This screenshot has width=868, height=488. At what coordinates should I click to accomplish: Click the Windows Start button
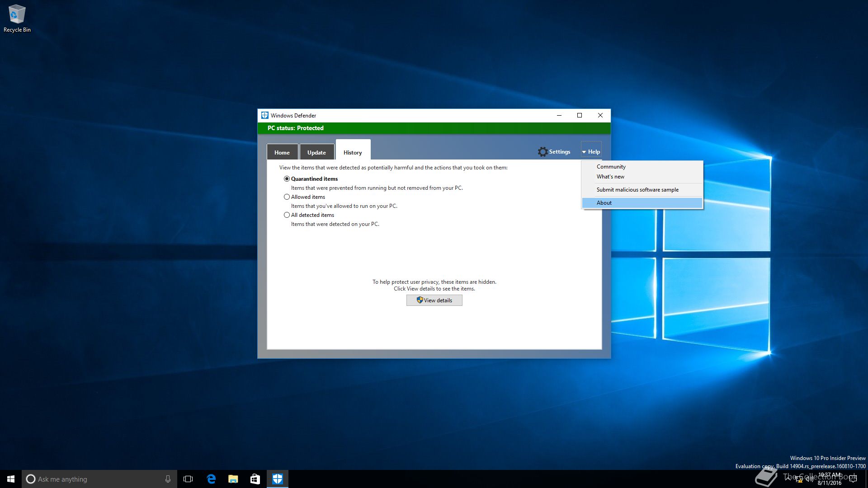11,479
